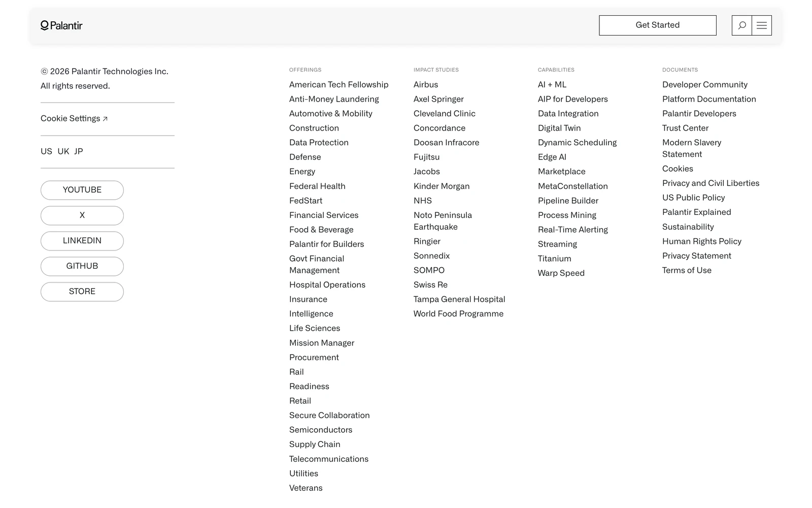This screenshot has height=508, width=812.
Task: Open the Real-Time Alerting link
Action: pos(573,230)
